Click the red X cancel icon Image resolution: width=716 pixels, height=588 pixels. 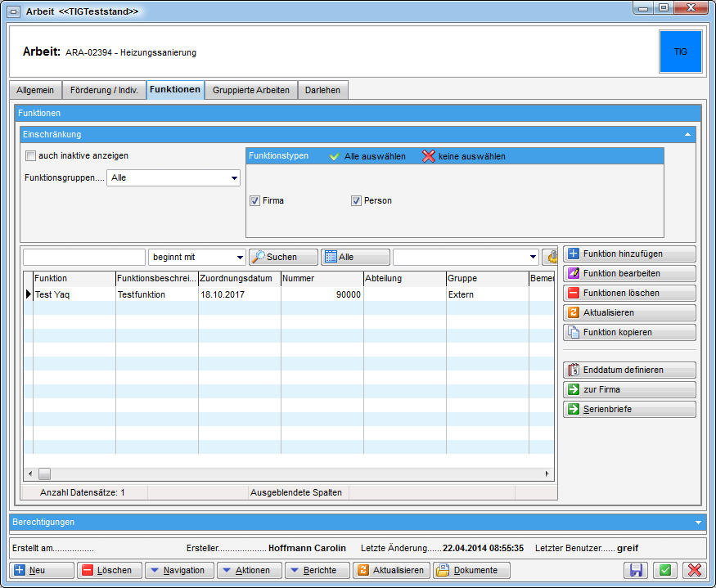pos(695,570)
